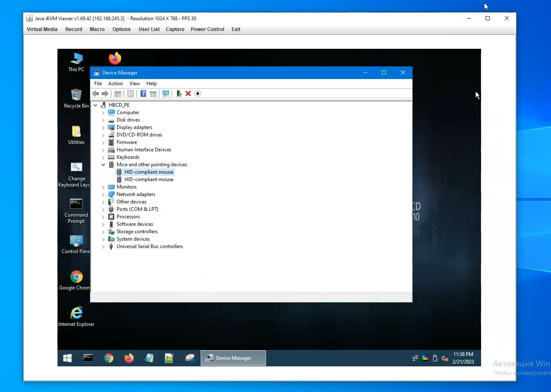Click the Device Manager taskbar button
This screenshot has height=392, width=551.
(233, 358)
